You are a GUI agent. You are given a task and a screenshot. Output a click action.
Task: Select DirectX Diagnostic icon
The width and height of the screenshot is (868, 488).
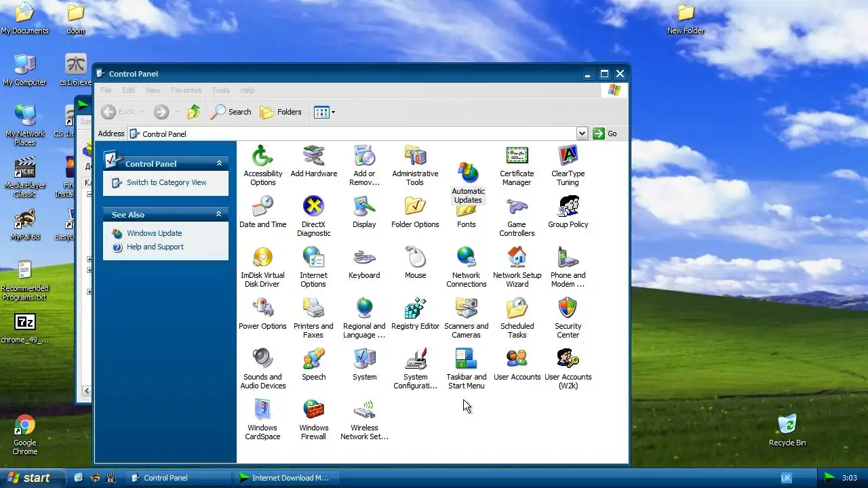313,216
